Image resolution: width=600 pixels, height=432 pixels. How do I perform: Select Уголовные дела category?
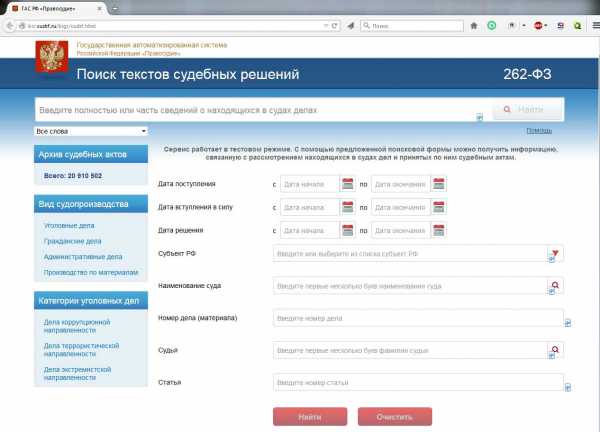pos(69,226)
